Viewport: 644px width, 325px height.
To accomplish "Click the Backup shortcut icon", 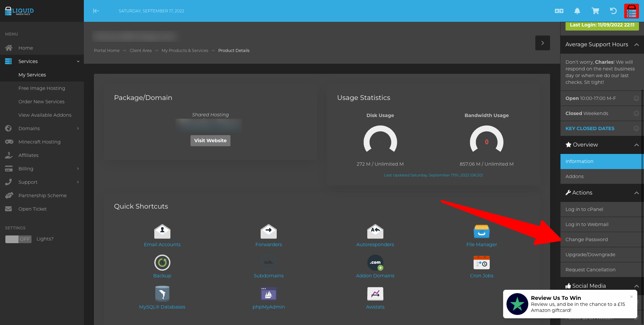I will (x=162, y=263).
